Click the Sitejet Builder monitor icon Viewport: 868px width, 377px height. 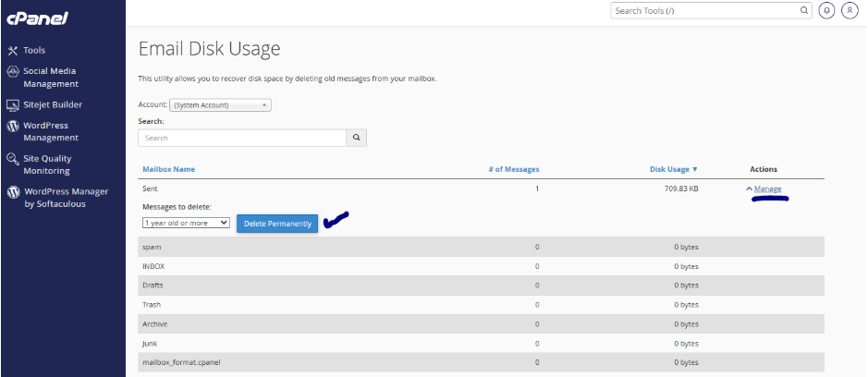(x=13, y=105)
